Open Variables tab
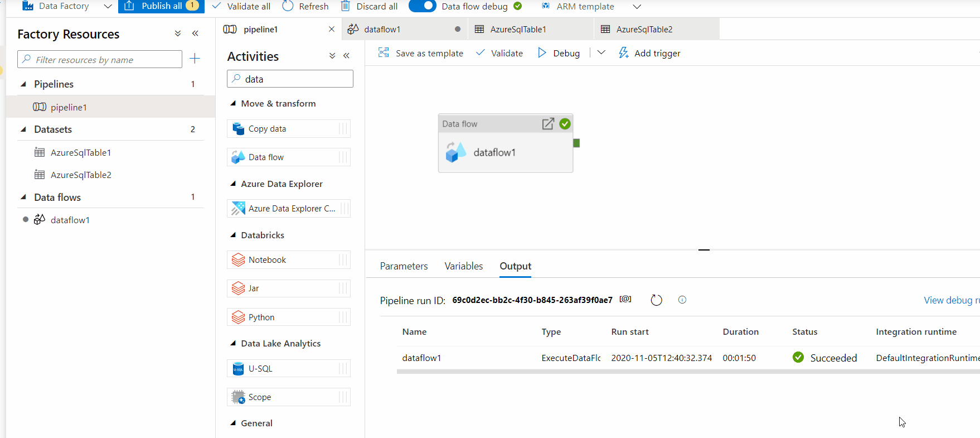This screenshot has height=438, width=980. [x=464, y=266]
